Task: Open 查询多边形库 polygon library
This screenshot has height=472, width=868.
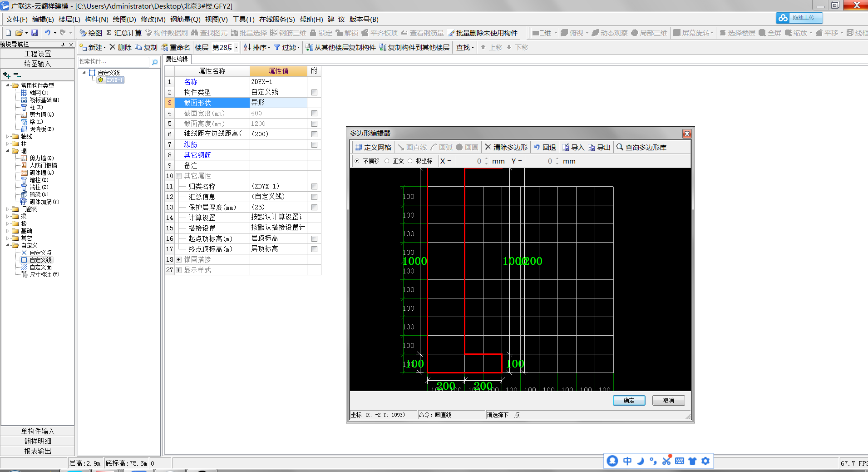Action: [641, 147]
